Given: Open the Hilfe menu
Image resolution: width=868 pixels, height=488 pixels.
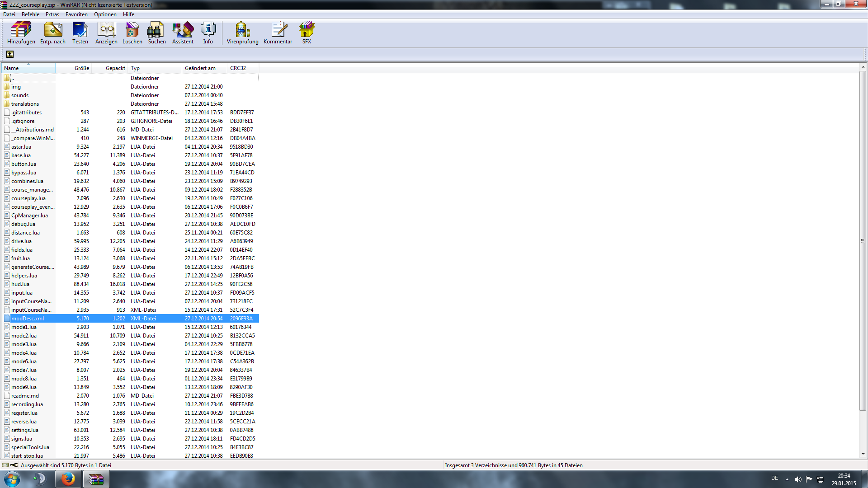Looking at the screenshot, I should (x=128, y=14).
